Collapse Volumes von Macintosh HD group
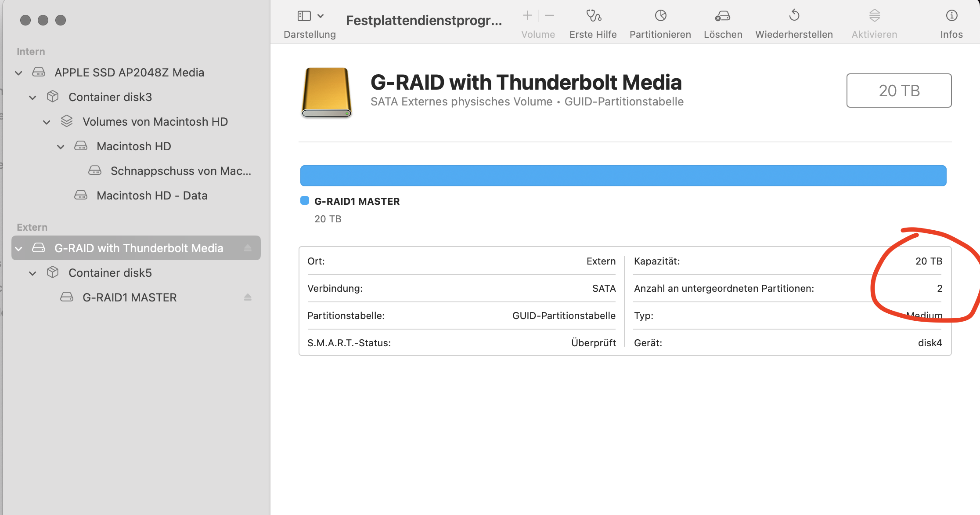 47,122
